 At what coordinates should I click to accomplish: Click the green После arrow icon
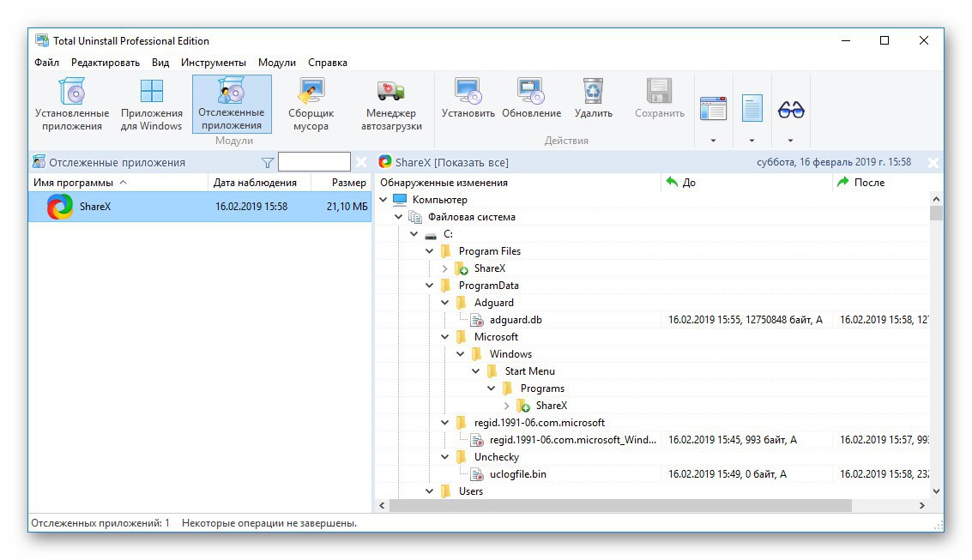point(842,182)
